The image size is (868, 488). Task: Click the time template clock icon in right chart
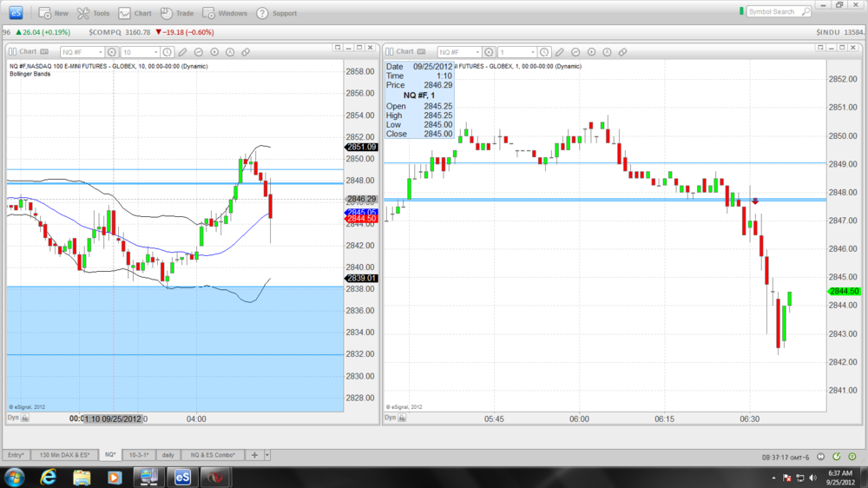[544, 52]
